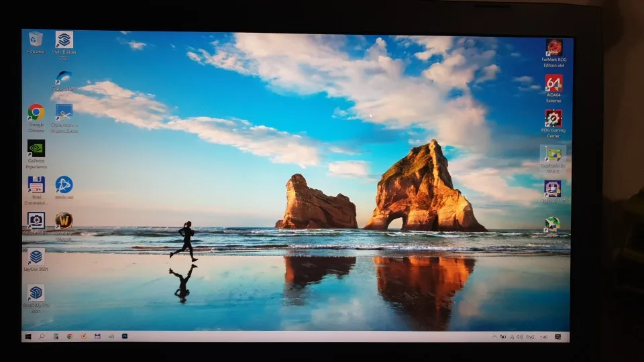
Task: Open the scissors screenshot tool shortcut
Action: pyautogui.click(x=64, y=118)
